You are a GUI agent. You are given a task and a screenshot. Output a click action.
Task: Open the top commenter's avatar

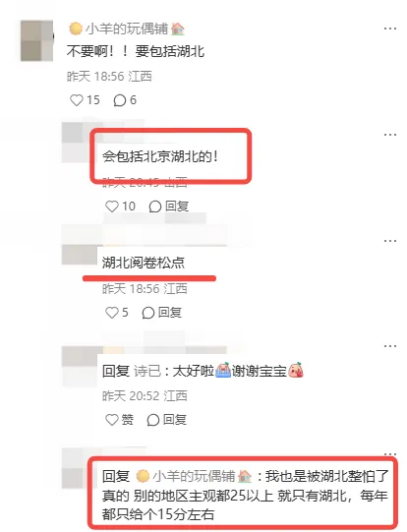[37, 40]
